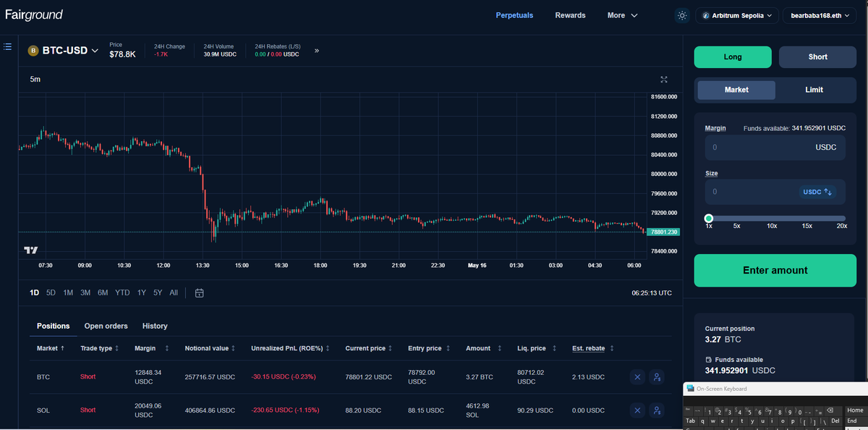Sort positions by Margin column
Screen dimensions: 868x430
click(152, 348)
